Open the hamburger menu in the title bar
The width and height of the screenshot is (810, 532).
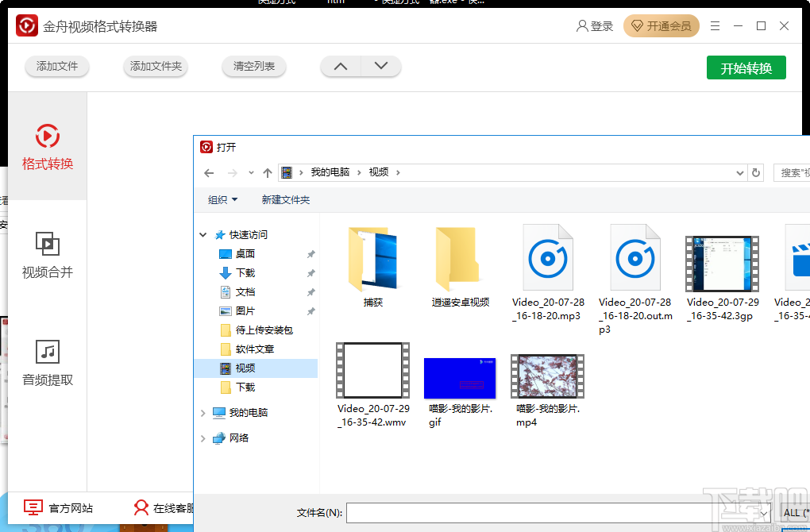pyautogui.click(x=714, y=25)
